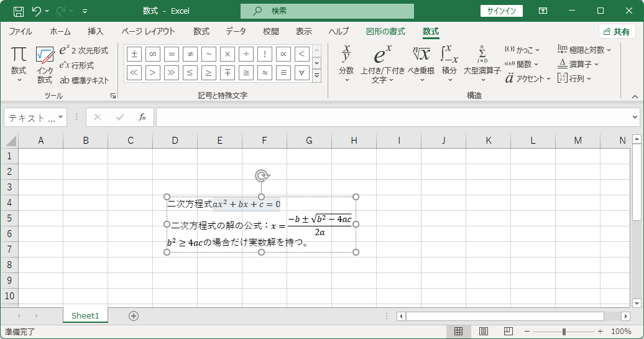Viewport: 644px width, 339px height.
Task: Open the かっこ bracket menu
Action: coord(522,50)
